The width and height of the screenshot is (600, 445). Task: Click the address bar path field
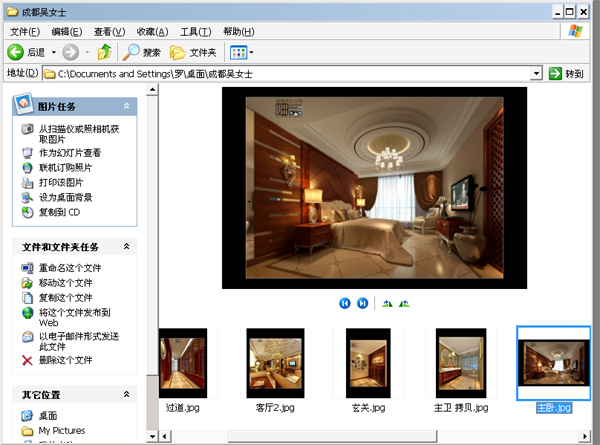287,73
